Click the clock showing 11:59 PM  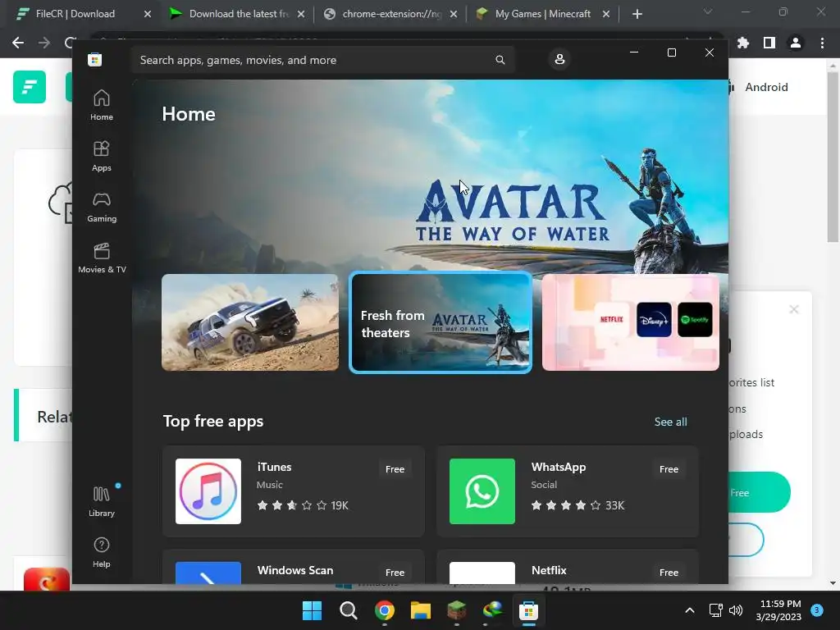(x=780, y=604)
